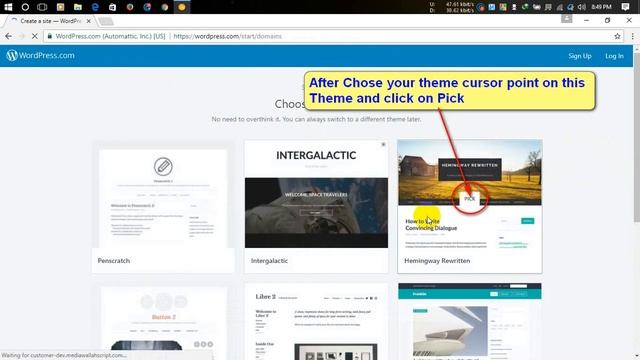
Task: Open the volume control in system tray
Action: (x=582, y=7)
